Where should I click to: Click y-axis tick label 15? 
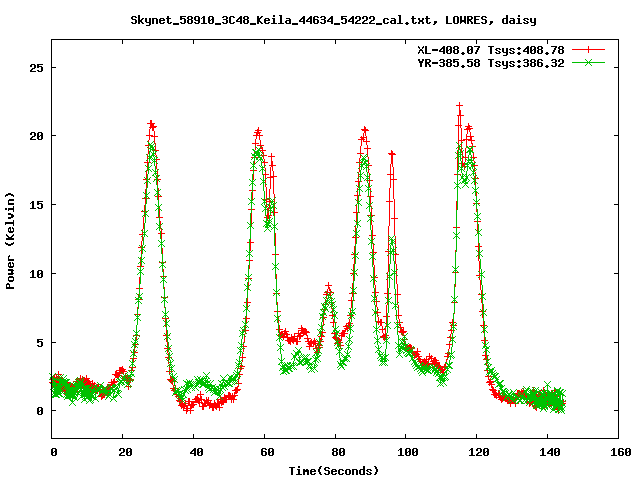[x=36, y=205]
